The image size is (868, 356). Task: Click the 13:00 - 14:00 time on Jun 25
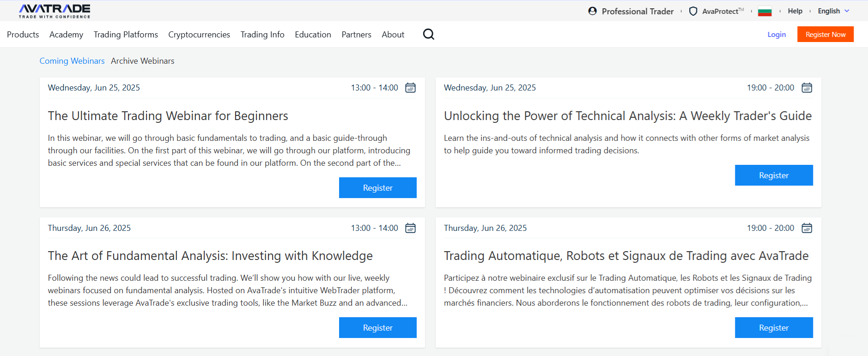pyautogui.click(x=375, y=88)
